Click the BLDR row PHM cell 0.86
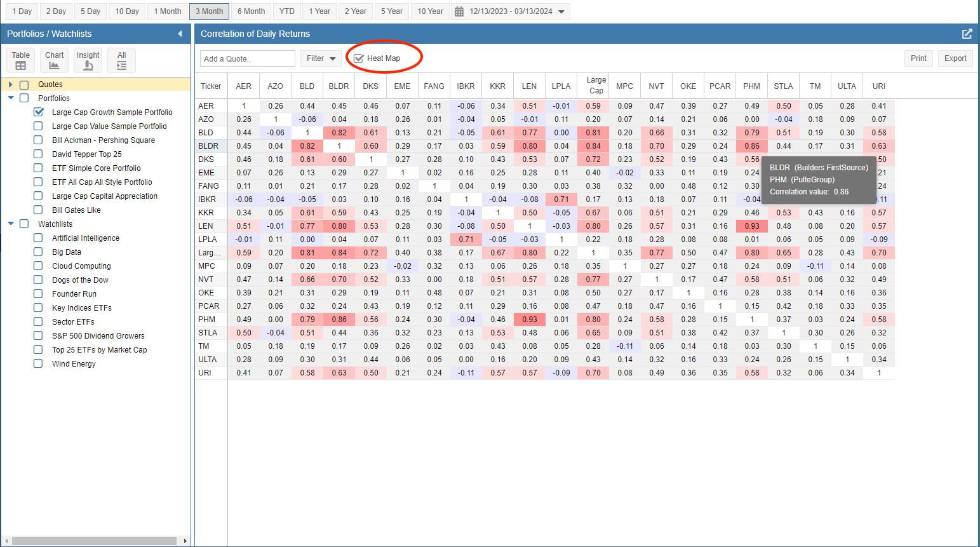Viewport: 980px width, 547px height. (x=752, y=146)
